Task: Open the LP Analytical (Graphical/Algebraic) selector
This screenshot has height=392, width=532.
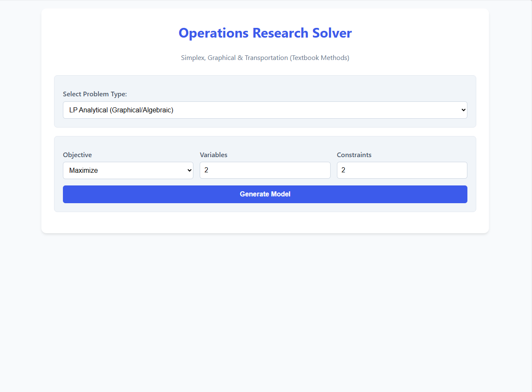Action: click(265, 109)
